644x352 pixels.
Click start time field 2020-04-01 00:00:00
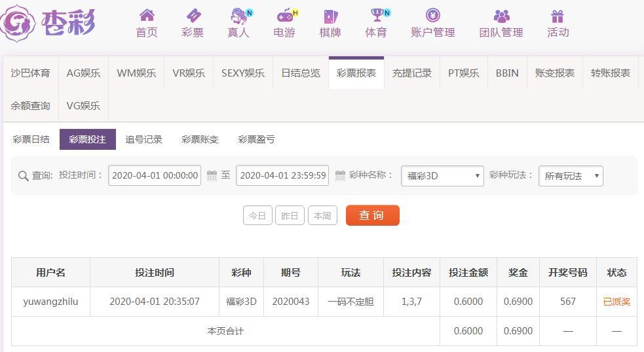pos(155,175)
